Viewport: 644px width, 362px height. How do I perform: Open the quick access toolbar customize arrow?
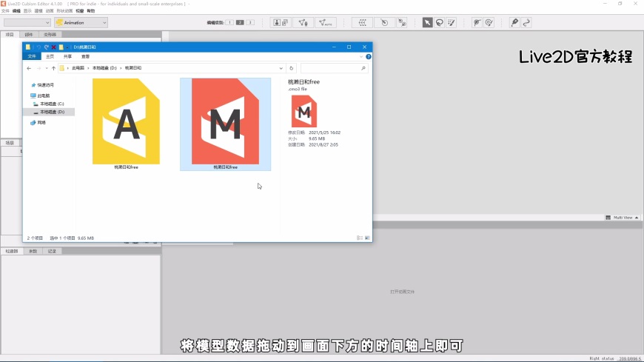click(x=67, y=47)
